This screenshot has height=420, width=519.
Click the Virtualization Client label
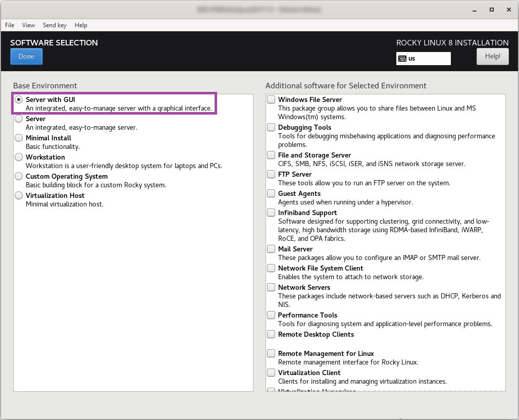coord(309,373)
